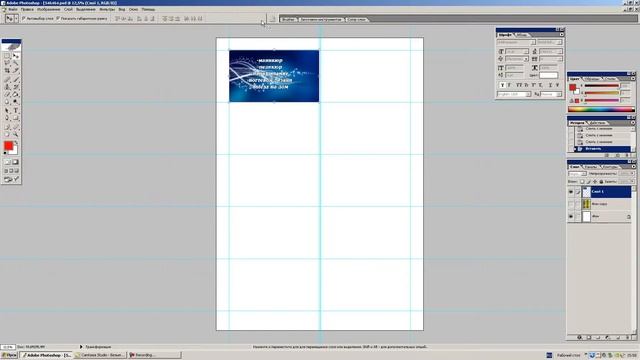
Task: Select the Lasso tool
Action: pos(7,63)
